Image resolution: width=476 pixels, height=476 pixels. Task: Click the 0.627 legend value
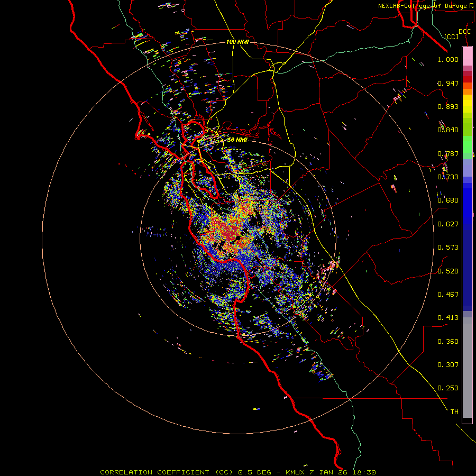[x=448, y=224]
